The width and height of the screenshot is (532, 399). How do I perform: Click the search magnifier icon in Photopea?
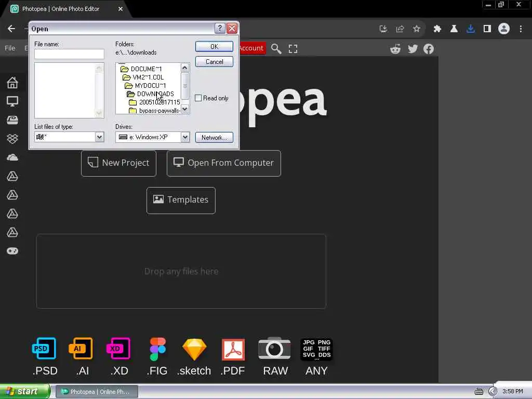pos(276,48)
